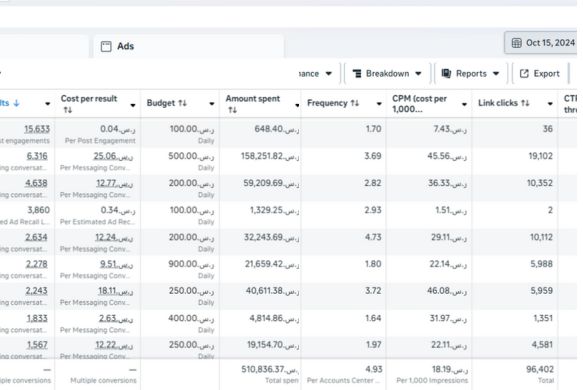The width and height of the screenshot is (583, 390).
Task: Open the 2,243 results link
Action: pyautogui.click(x=36, y=291)
